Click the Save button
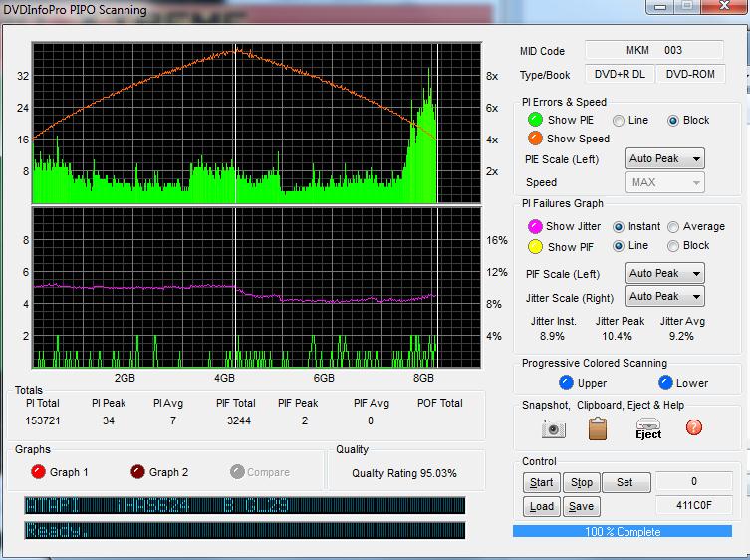 [581, 506]
